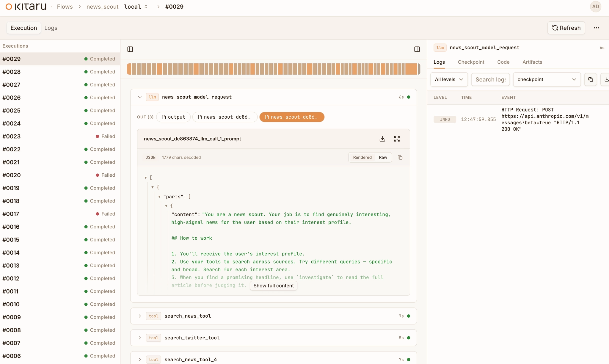
Task: Open the AD user avatar menu
Action: pos(595,7)
